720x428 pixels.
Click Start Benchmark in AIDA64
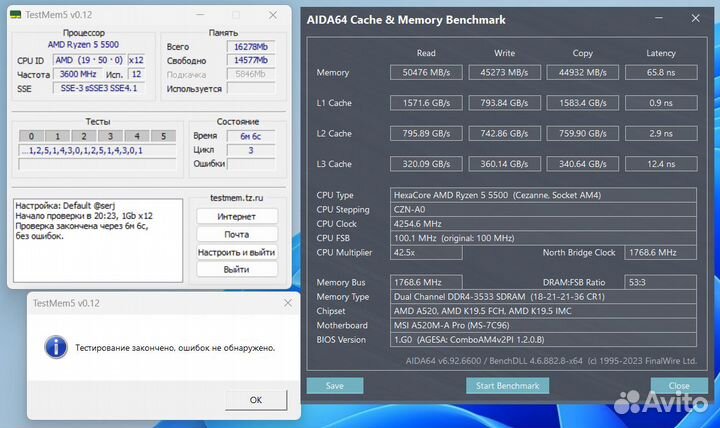[x=507, y=386]
